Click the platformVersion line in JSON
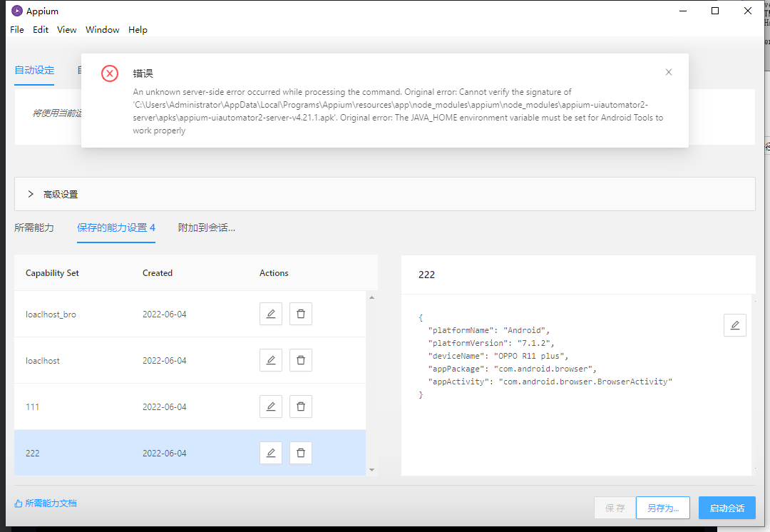Image resolution: width=770 pixels, height=532 pixels. [x=491, y=343]
